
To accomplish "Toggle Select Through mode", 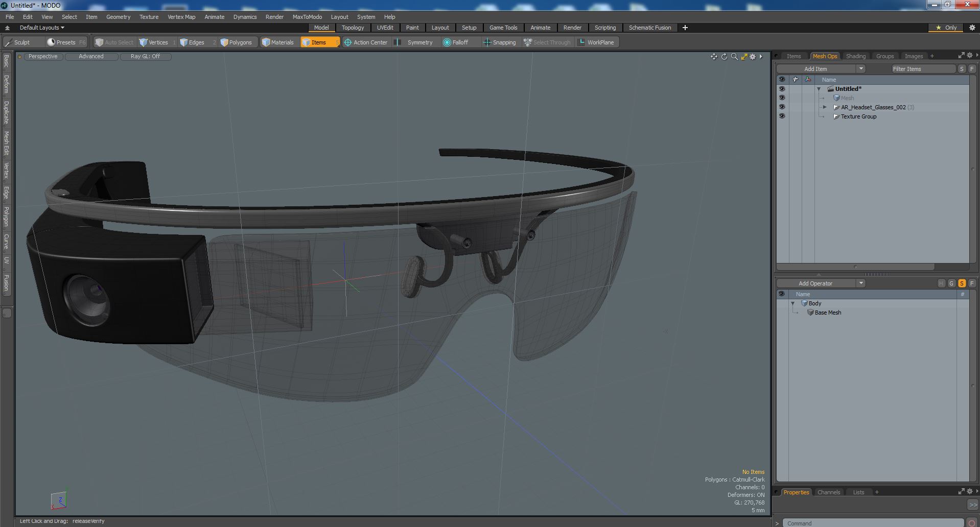I will point(547,42).
